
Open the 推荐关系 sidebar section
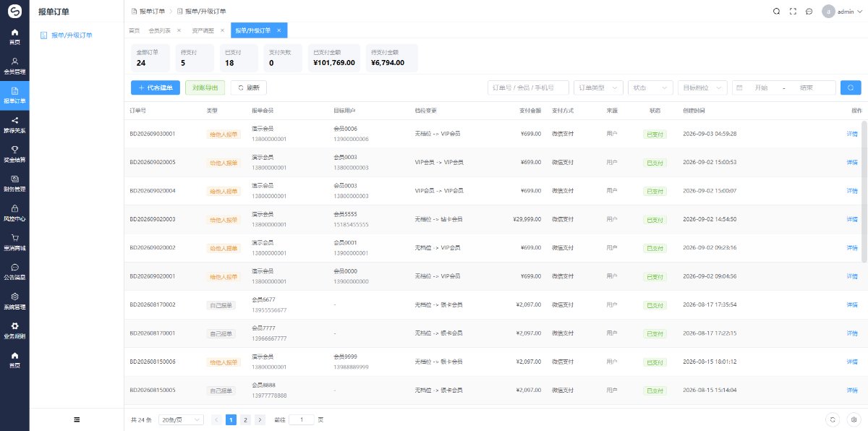pyautogui.click(x=14, y=125)
